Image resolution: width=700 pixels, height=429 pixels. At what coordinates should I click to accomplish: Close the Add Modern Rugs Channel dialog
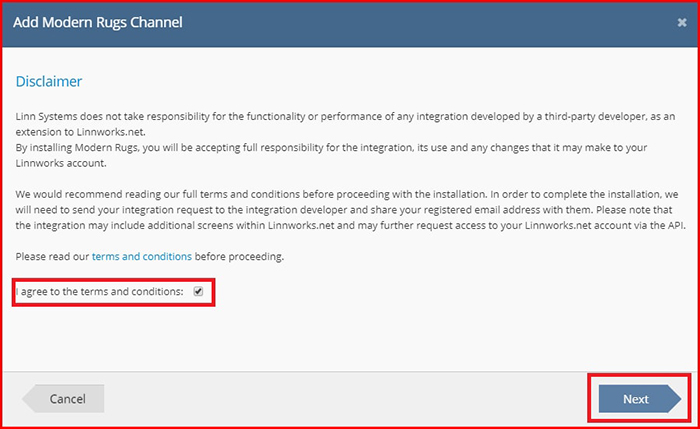pos(682,22)
